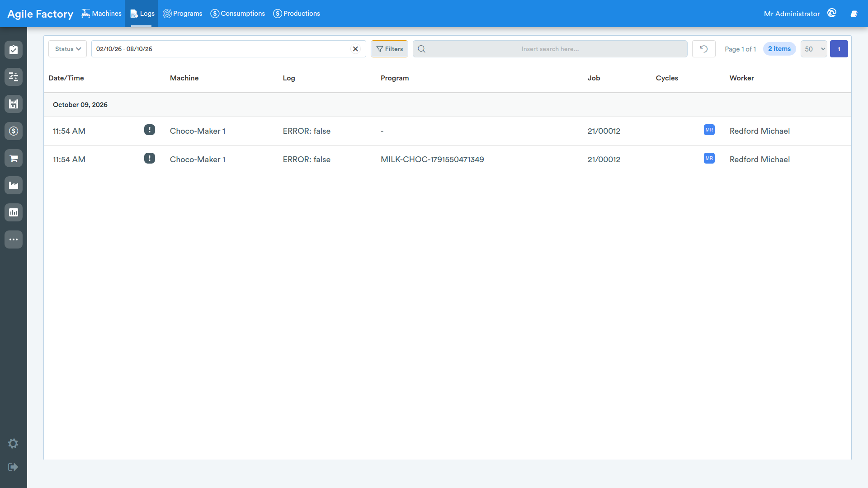This screenshot has width=868, height=488.
Task: Open the Filters button
Action: 389,49
